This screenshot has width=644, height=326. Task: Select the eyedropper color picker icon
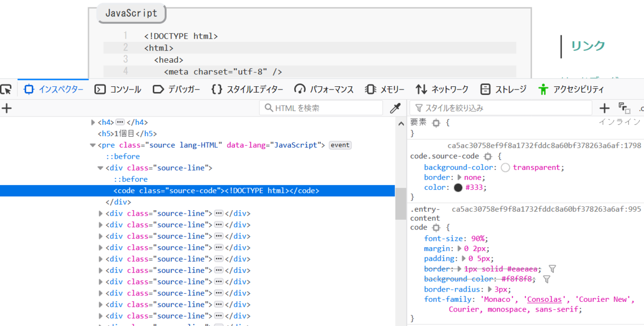[x=395, y=108]
